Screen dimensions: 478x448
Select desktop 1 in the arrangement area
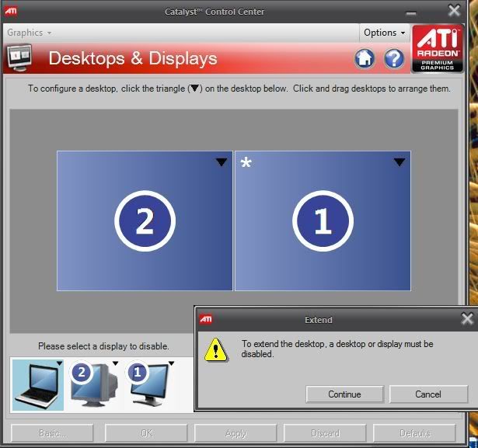pyautogui.click(x=323, y=221)
